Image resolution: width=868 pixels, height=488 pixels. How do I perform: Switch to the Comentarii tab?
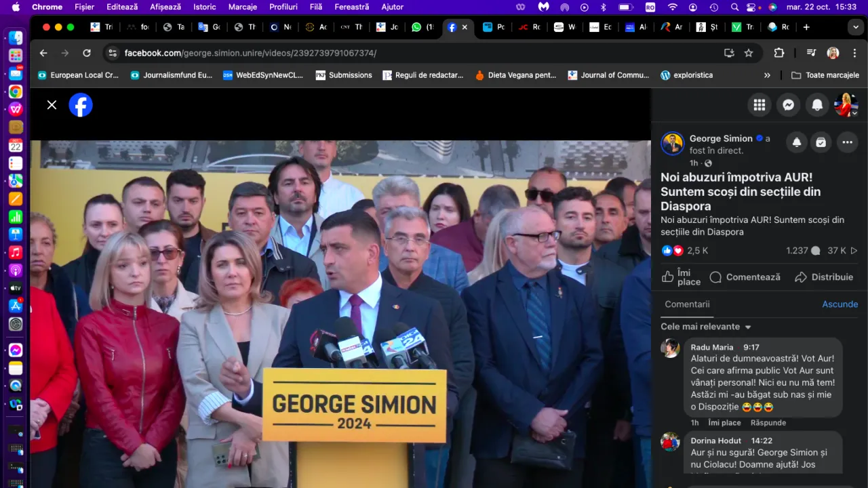[x=687, y=304]
